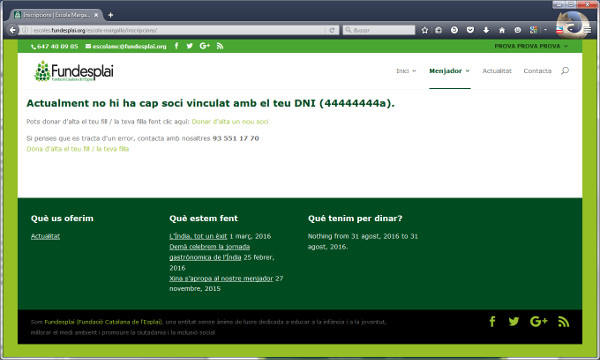Expand the Inici menu dropdown
The image size is (600, 360).
point(406,71)
